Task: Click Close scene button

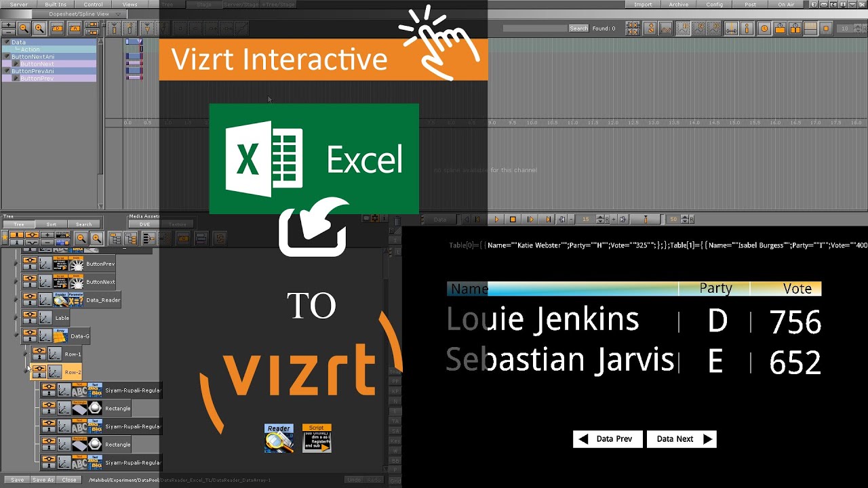Action: [x=69, y=480]
